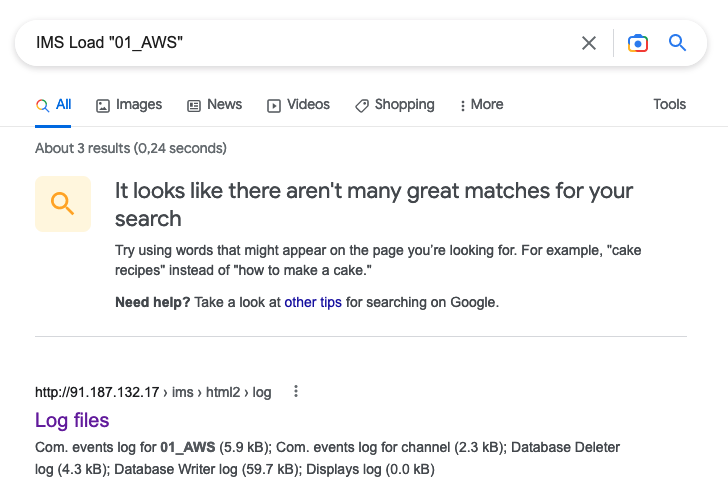This screenshot has height=496, width=728.
Task: Switch to the Images tab
Action: 129,104
